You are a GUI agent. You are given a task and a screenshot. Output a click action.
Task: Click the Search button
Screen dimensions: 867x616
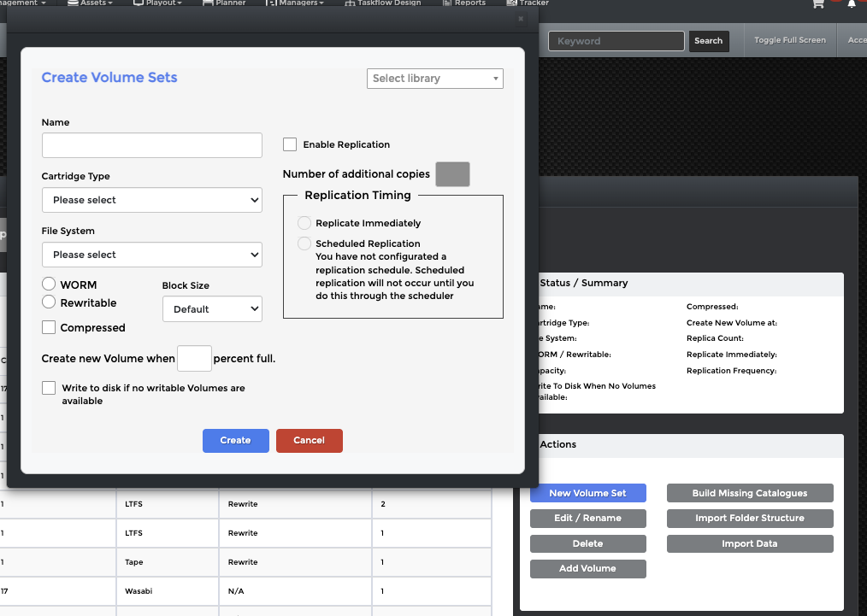click(708, 41)
